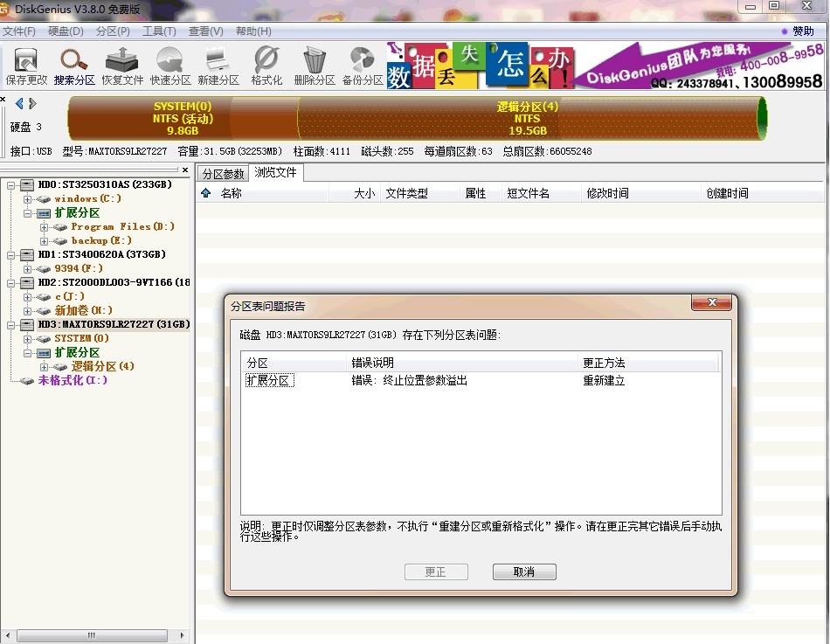Select 新加卷(H:) in the disk tree

84,310
